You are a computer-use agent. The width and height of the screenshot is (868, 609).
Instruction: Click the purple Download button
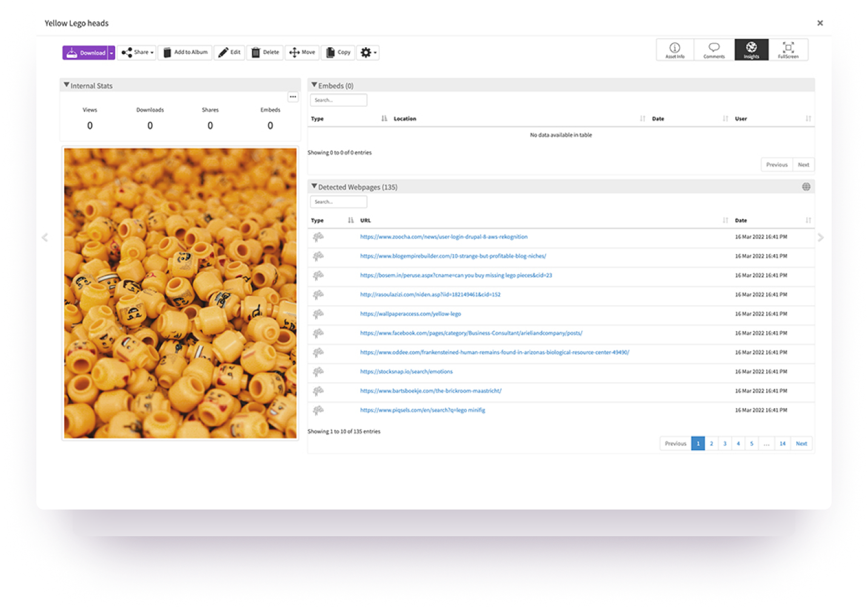(85, 53)
